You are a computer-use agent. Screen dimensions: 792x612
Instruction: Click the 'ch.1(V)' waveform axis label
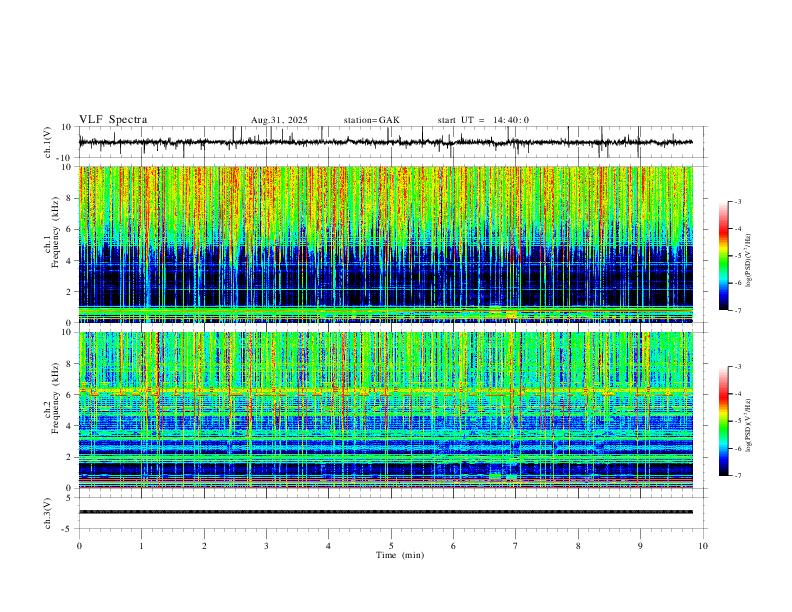click(x=48, y=142)
